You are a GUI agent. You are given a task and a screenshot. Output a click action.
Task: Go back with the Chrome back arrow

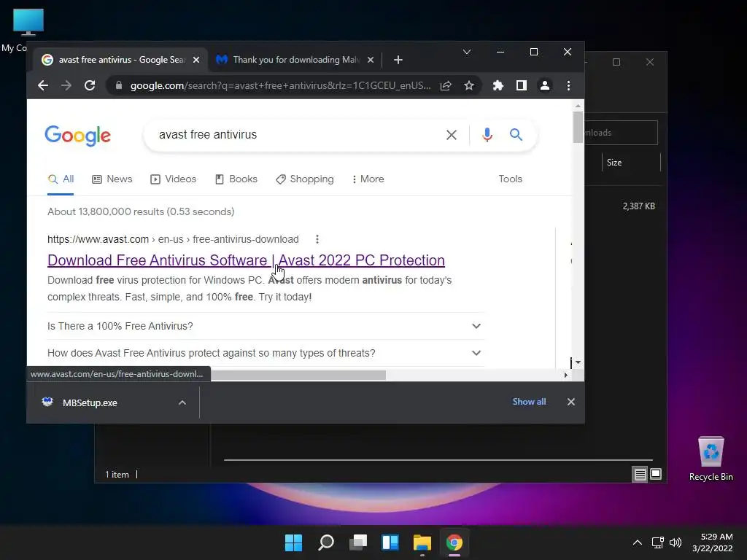43,86
